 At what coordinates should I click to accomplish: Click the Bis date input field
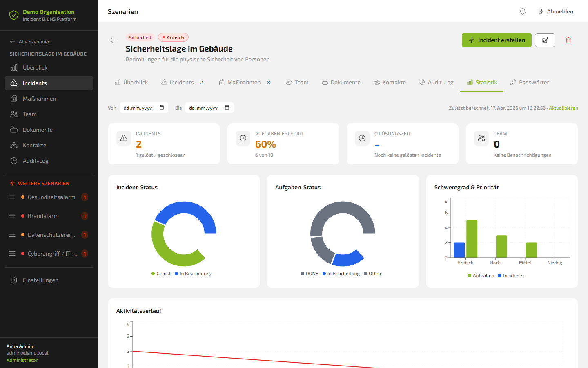209,108
